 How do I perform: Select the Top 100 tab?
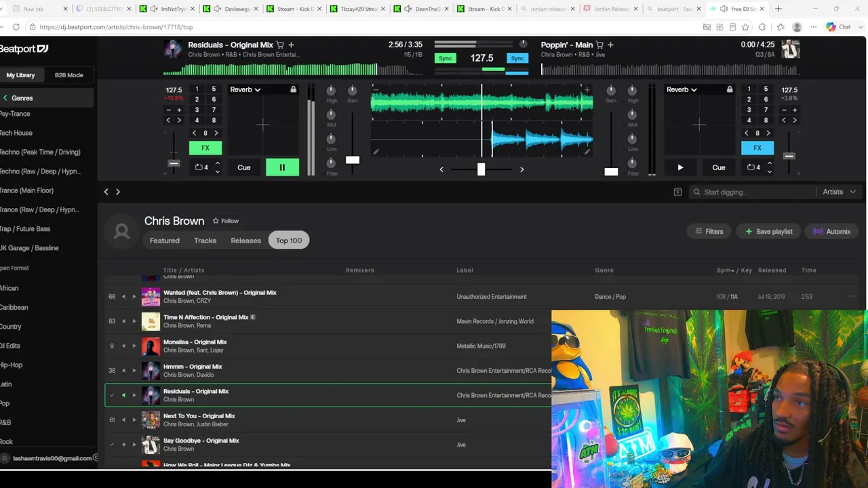click(289, 241)
